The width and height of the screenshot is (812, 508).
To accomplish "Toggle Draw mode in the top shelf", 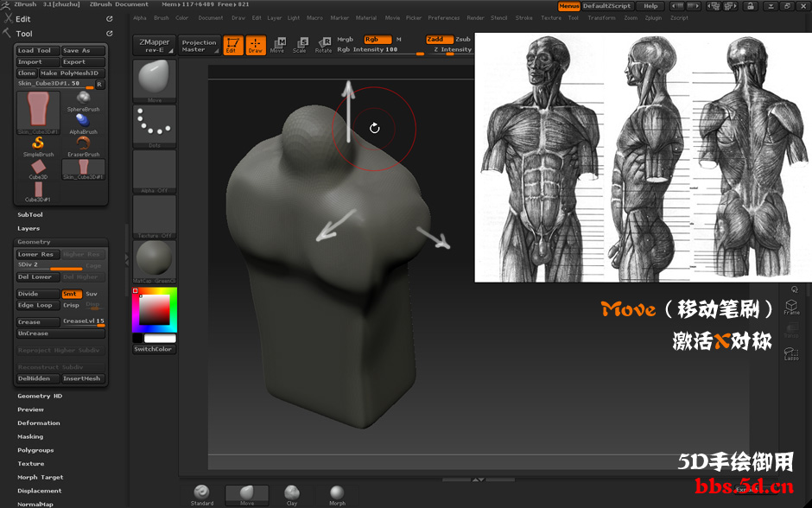I will click(256, 45).
